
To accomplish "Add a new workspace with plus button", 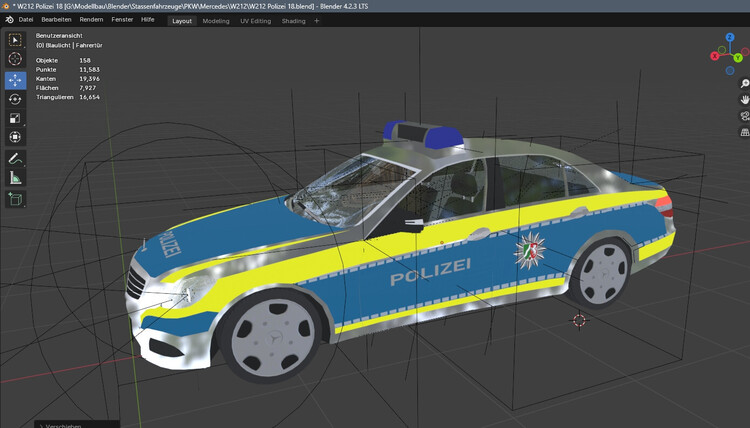I will click(317, 20).
